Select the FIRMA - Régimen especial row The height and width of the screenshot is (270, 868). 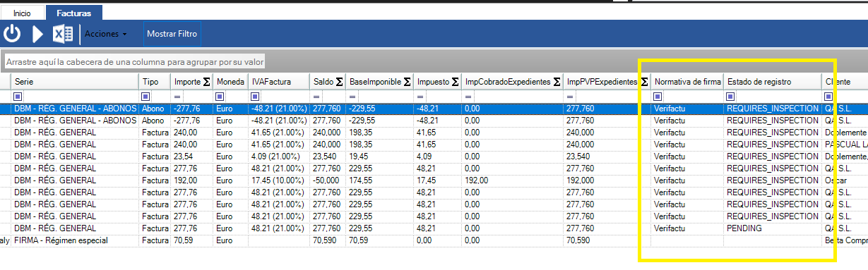click(434, 240)
